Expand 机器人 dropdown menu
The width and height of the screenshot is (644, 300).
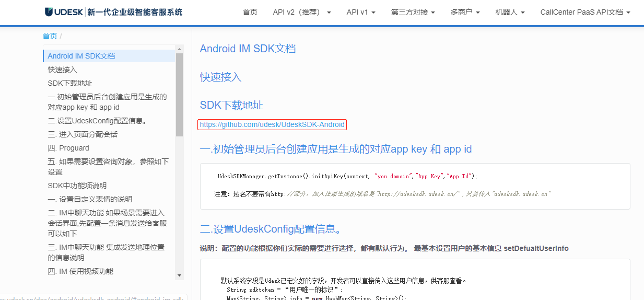pyautogui.click(x=510, y=12)
